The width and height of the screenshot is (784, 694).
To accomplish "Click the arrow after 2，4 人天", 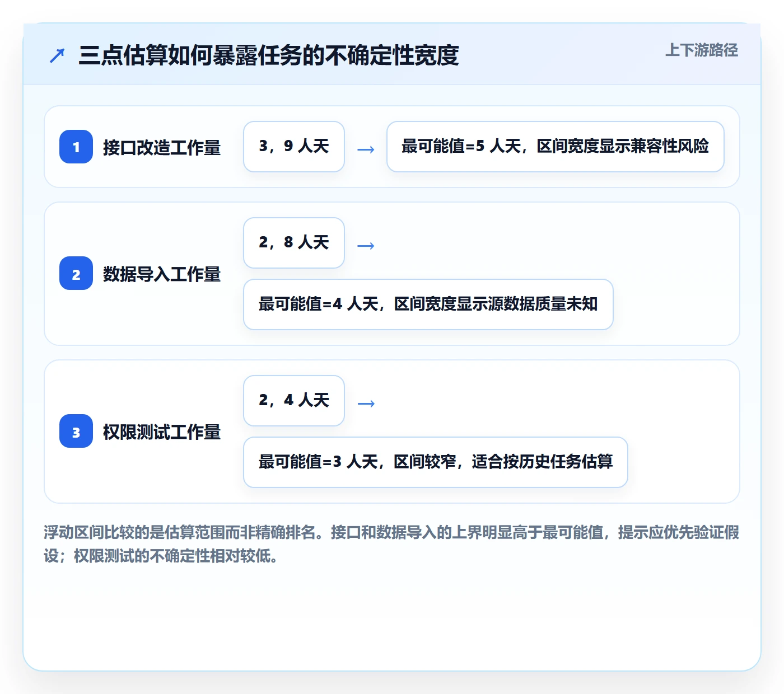I will point(366,404).
